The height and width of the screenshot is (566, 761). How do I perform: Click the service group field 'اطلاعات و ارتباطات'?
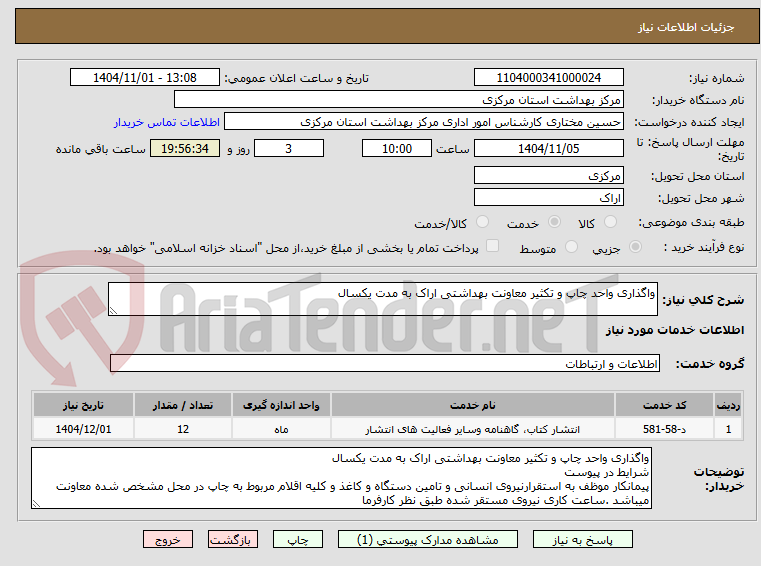385,364
